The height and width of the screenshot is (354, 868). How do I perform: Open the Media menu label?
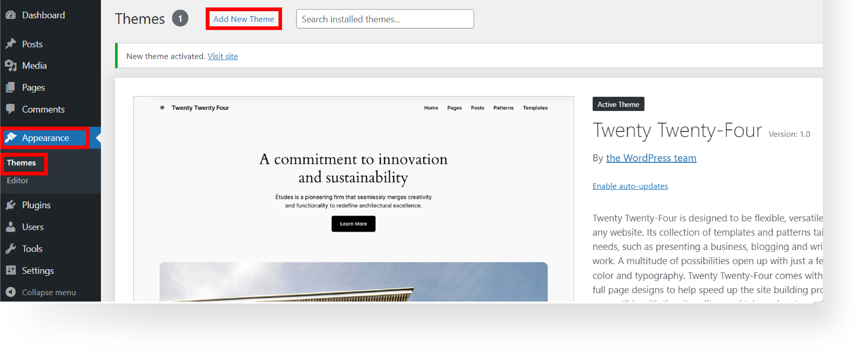pyautogui.click(x=34, y=65)
